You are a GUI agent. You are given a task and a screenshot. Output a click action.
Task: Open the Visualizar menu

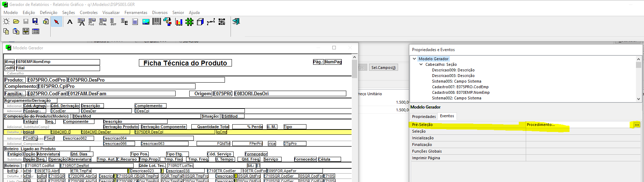(111, 13)
